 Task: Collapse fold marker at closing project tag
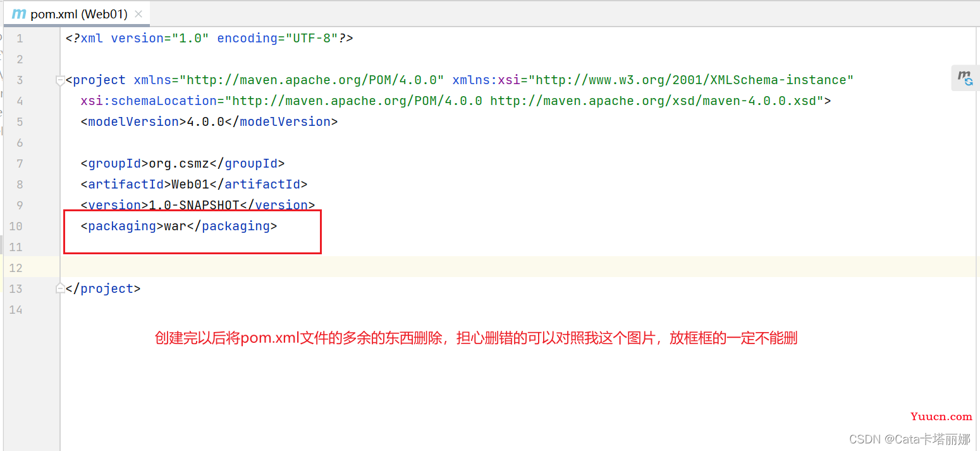click(60, 288)
